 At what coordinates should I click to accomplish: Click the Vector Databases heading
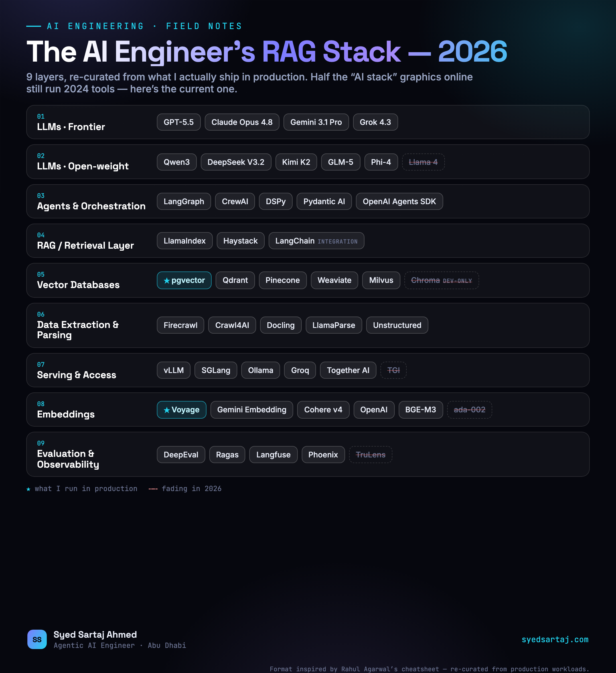78,285
